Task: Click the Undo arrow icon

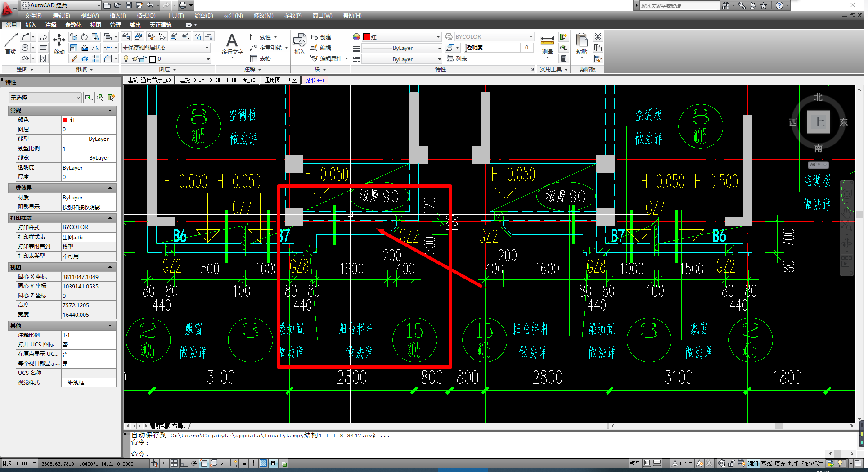Action: 150,5
